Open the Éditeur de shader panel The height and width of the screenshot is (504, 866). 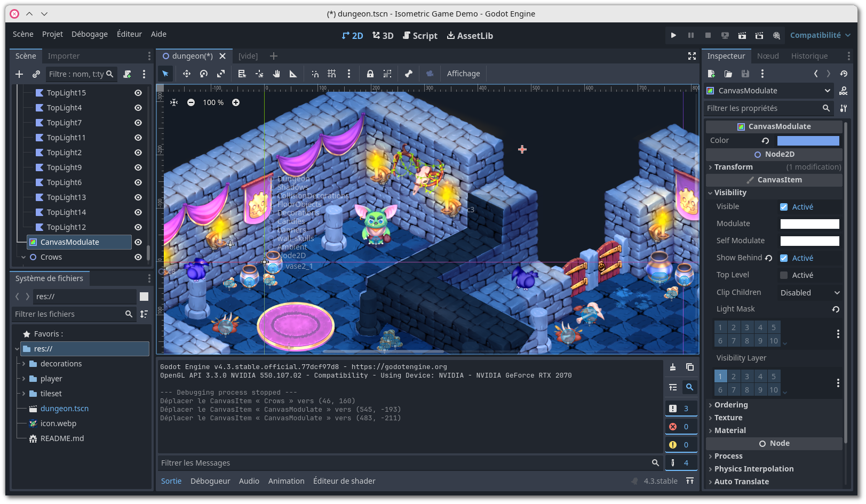coord(344,481)
